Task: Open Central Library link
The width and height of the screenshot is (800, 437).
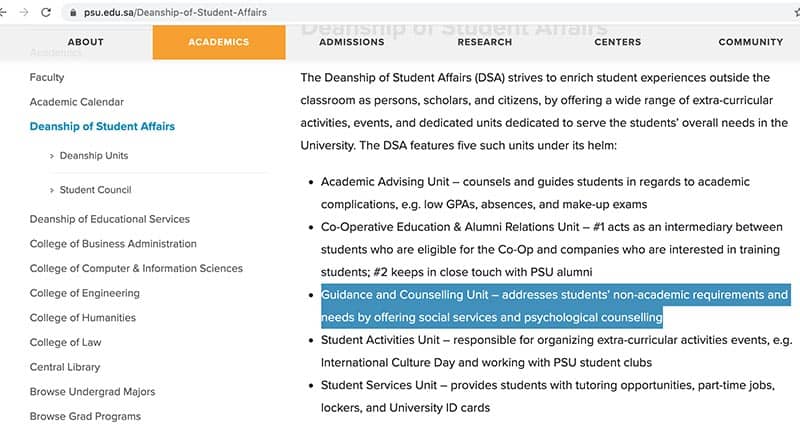Action: (x=65, y=367)
